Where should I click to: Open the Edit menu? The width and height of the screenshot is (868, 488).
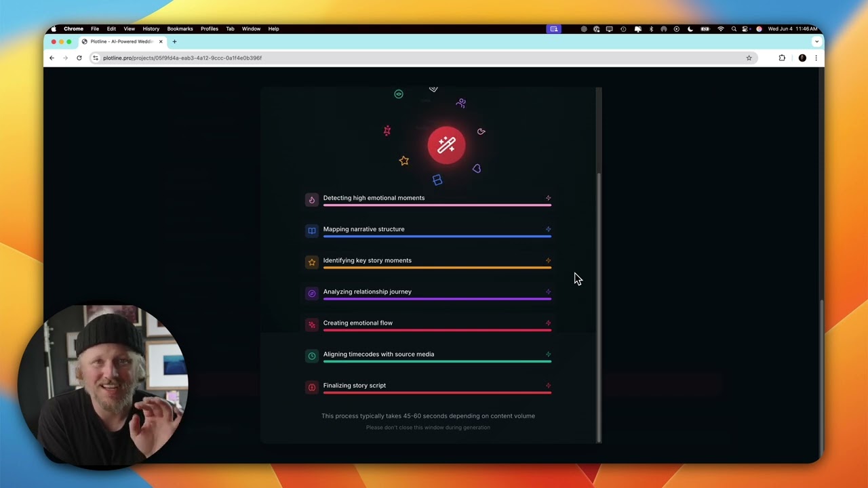(x=111, y=28)
